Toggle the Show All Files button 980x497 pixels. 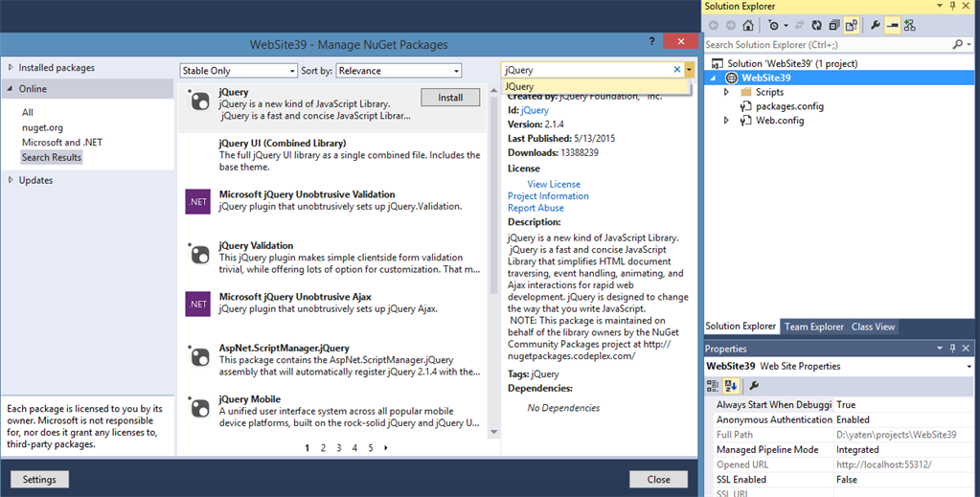tap(852, 26)
